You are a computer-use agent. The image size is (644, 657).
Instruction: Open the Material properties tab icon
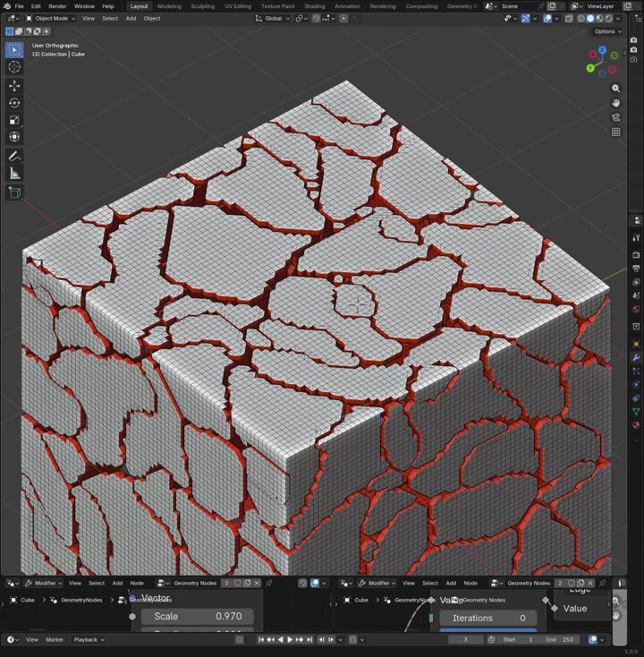pyautogui.click(x=636, y=425)
